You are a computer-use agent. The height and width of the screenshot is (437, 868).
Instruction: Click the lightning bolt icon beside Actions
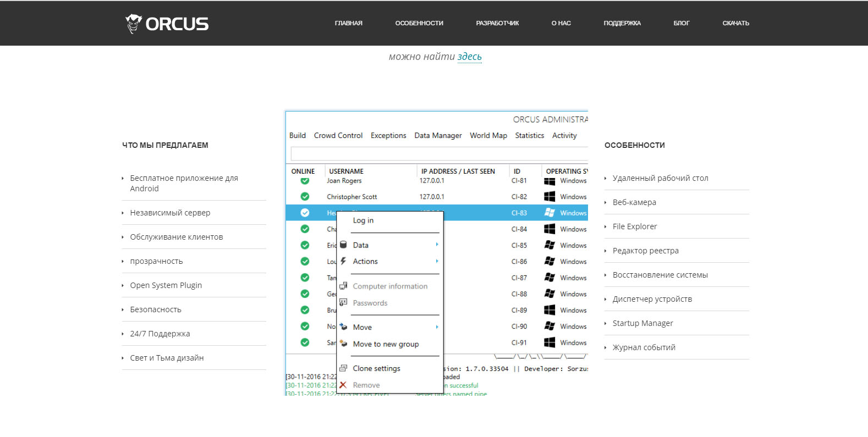(343, 261)
